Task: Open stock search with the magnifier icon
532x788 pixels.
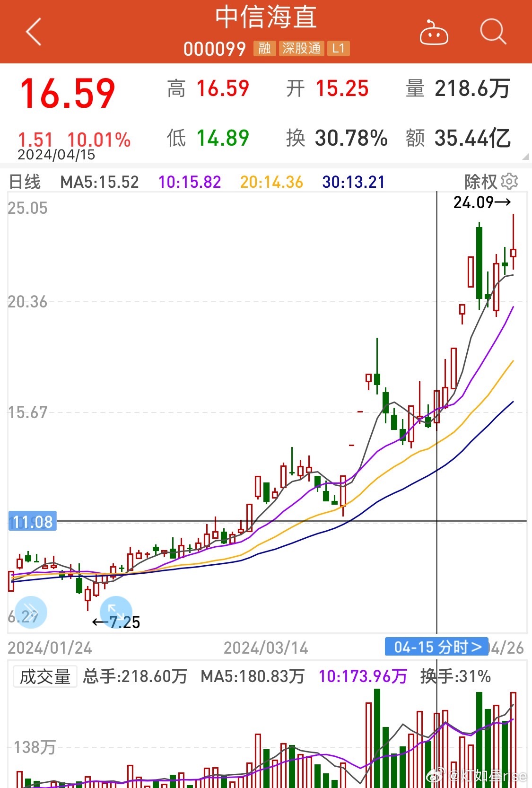Action: [x=493, y=32]
